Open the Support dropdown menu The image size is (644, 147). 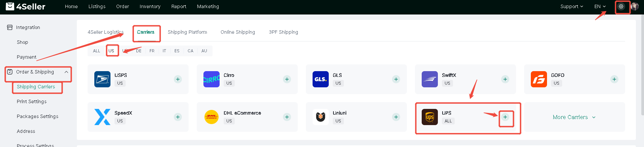(572, 6)
